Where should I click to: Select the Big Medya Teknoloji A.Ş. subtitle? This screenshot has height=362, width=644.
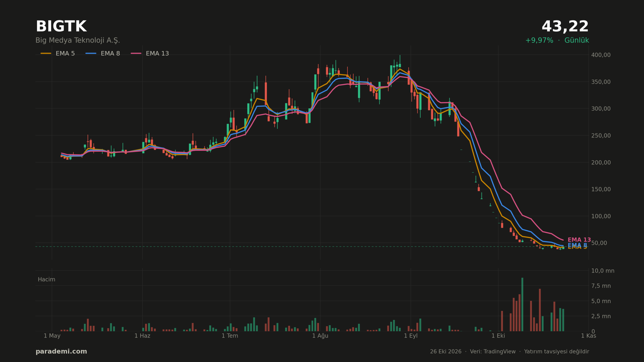pos(78,41)
